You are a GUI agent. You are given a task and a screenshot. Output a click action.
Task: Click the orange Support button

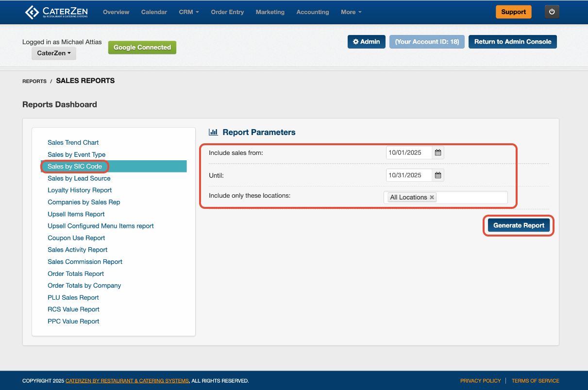point(514,12)
